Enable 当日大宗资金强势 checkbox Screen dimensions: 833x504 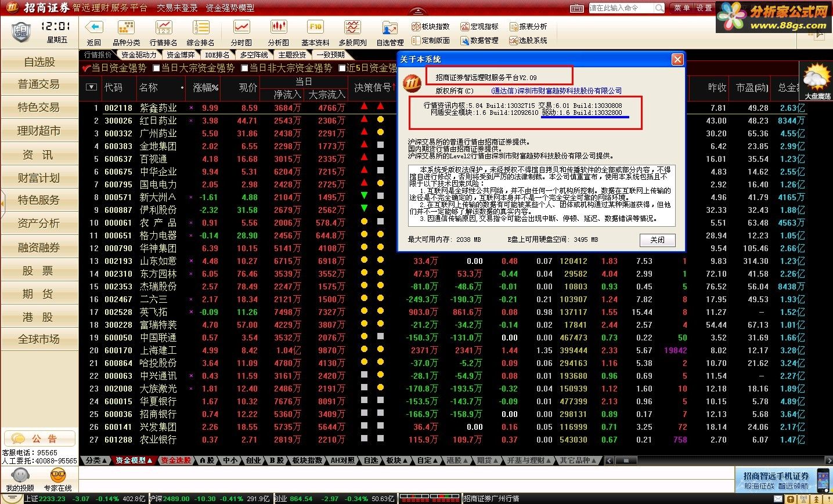click(x=156, y=68)
